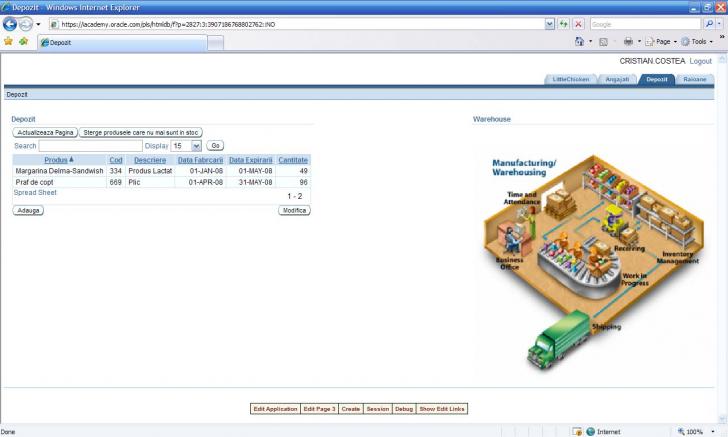Screen dimensions: 728x437
Task: Switch to the LittleChicken tab
Action: pos(571,79)
